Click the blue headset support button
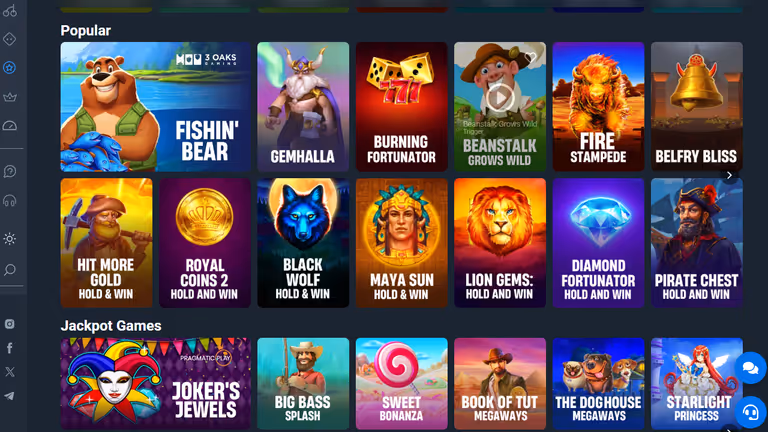768x432 pixels. [x=750, y=412]
